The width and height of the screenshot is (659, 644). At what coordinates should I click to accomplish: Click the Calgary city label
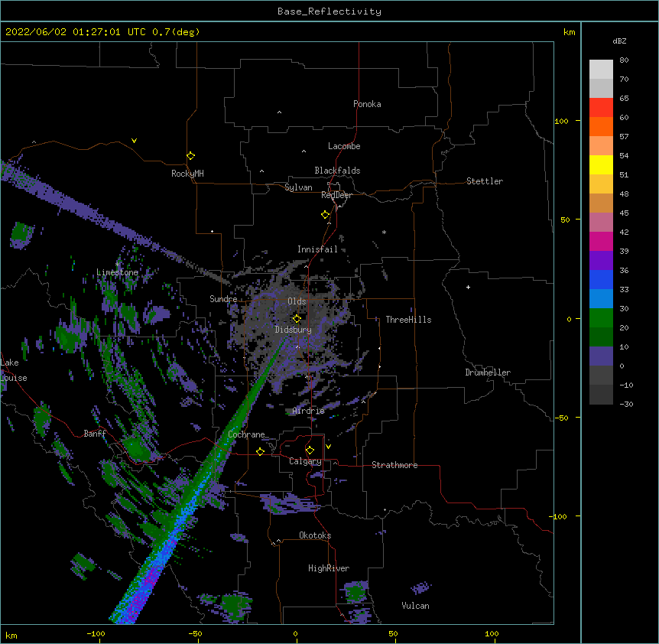click(305, 461)
